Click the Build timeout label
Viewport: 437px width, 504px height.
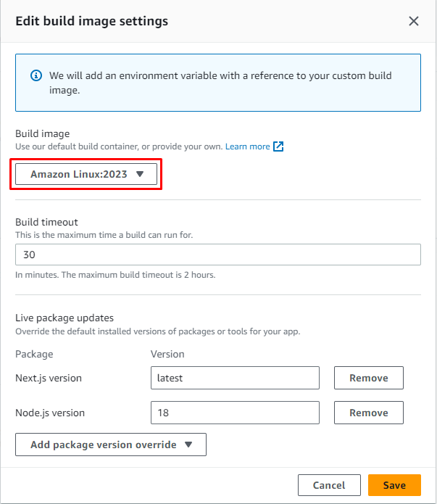pyautogui.click(x=46, y=222)
